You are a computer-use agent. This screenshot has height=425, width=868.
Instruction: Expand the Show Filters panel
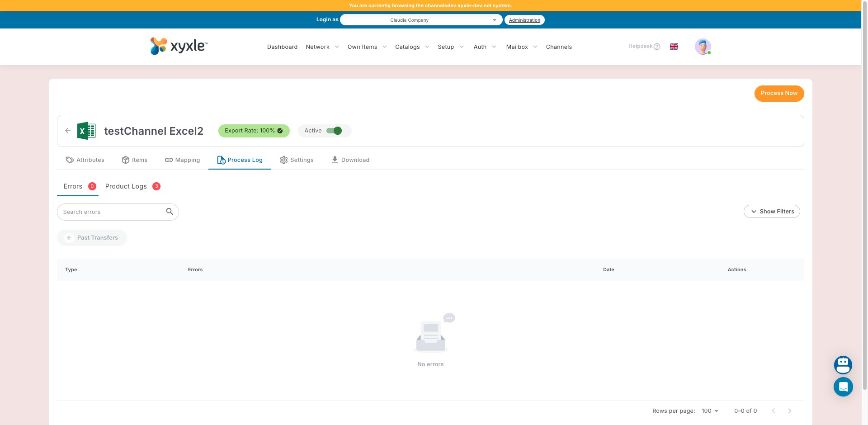pyautogui.click(x=772, y=211)
